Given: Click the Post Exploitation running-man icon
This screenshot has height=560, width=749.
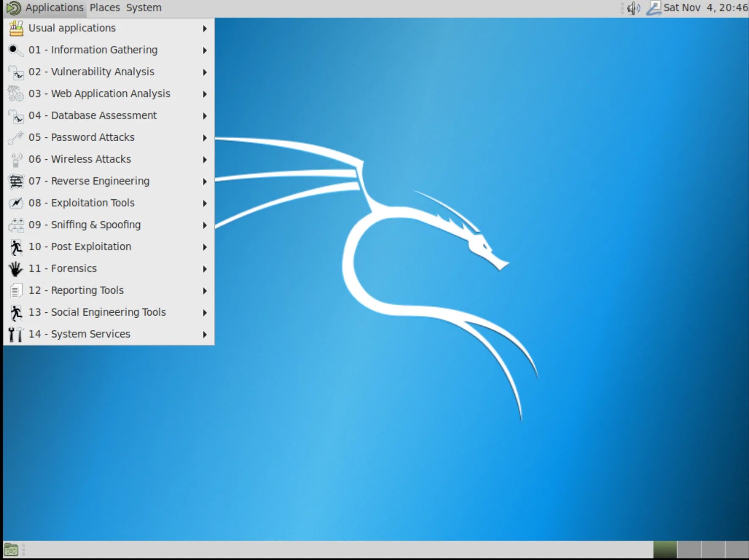Looking at the screenshot, I should 16,247.
